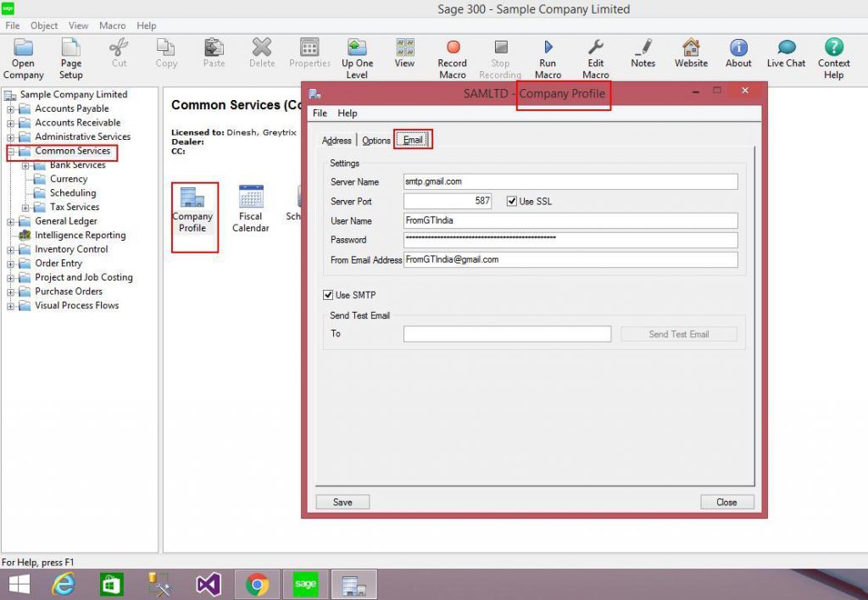Viewport: 868px width, 600px height.
Task: Click the Windows Start button
Action: [19, 585]
